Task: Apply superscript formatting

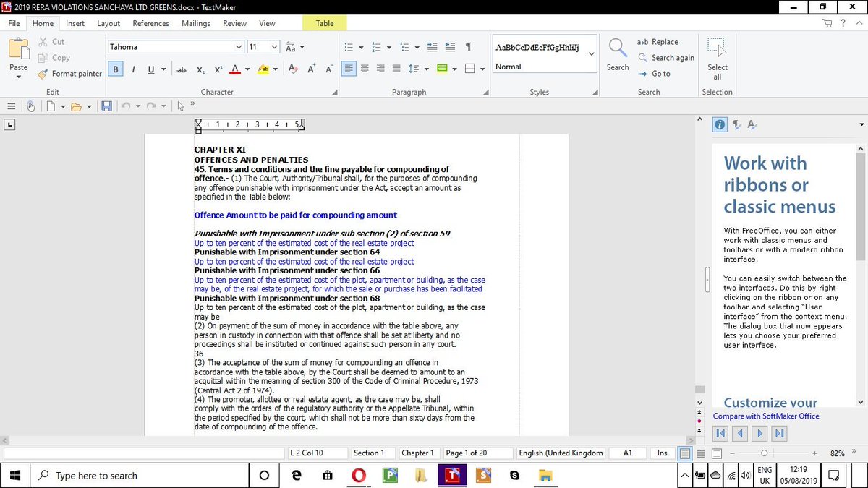Action: click(x=217, y=69)
